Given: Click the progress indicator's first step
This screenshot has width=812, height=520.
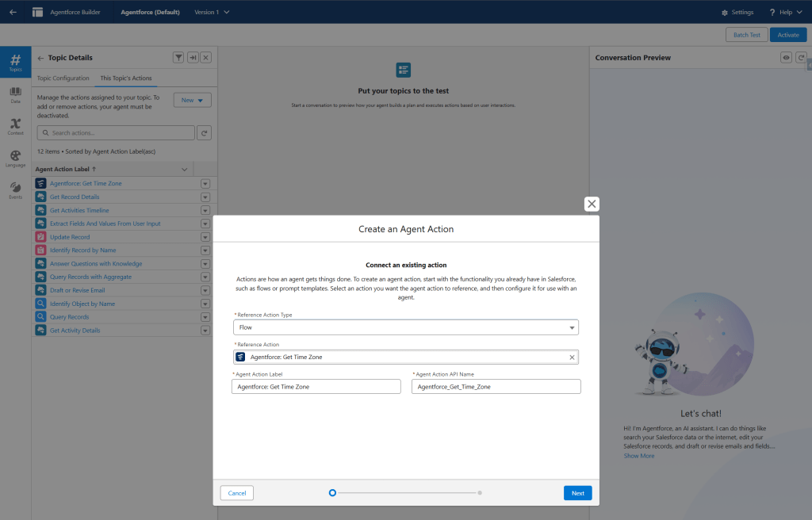Looking at the screenshot, I should [332, 493].
